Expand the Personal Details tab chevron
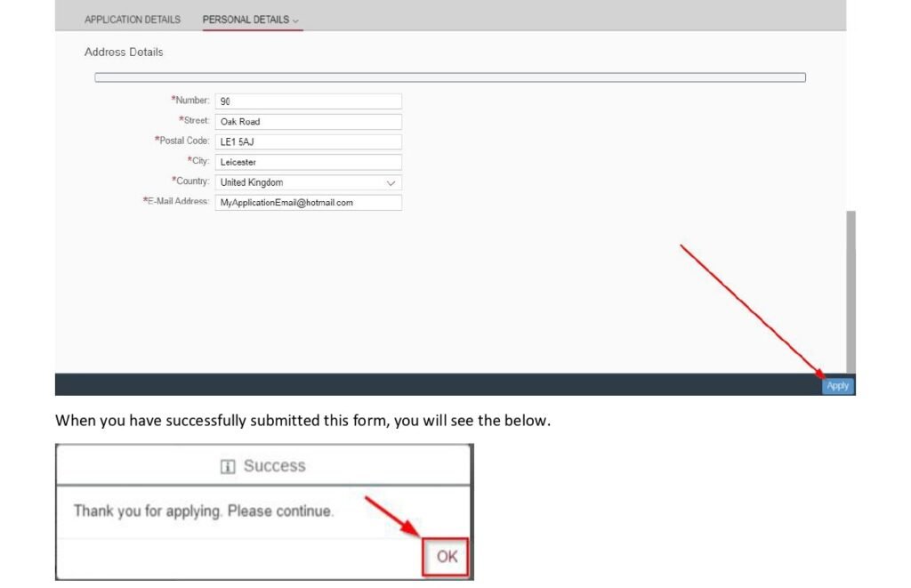Viewport: 911px width, 588px height. [x=295, y=21]
